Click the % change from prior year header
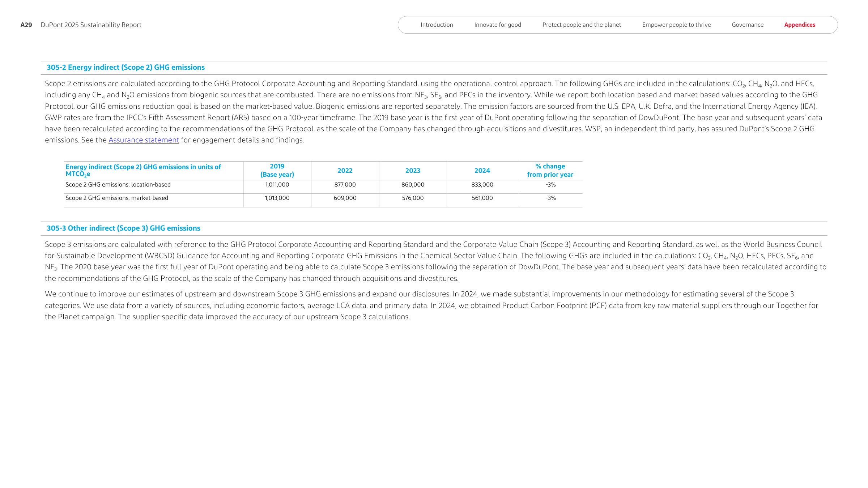Screen dimensions: 868x488 tap(550, 170)
